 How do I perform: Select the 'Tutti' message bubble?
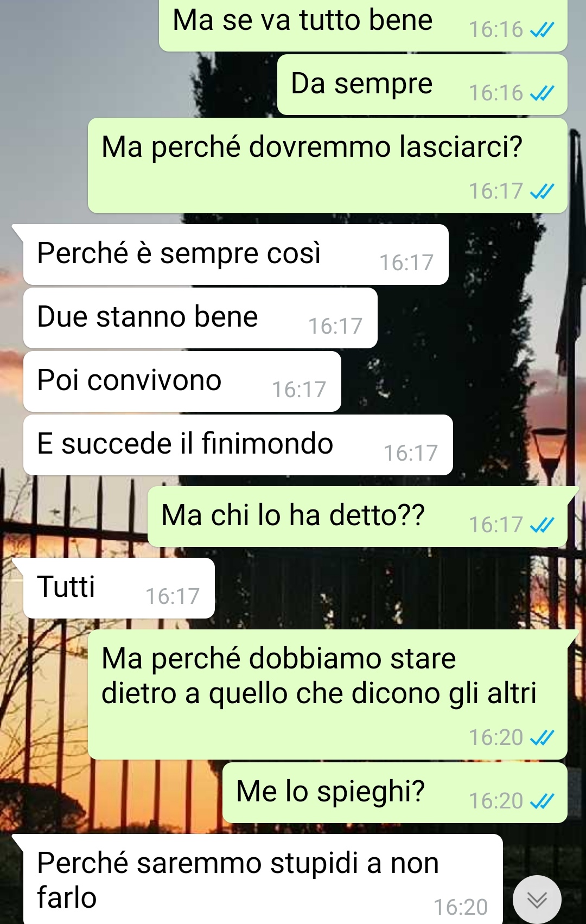[x=119, y=588]
